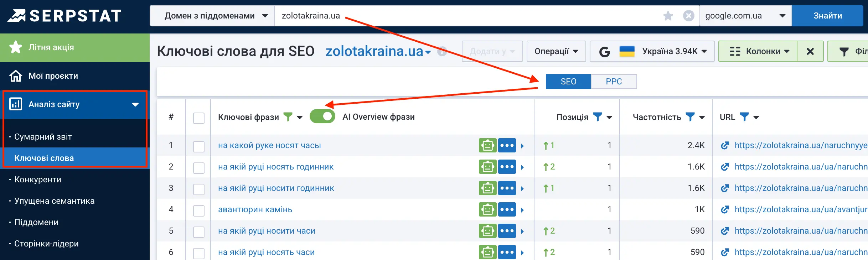Check the box for row 5 keyword

(199, 232)
